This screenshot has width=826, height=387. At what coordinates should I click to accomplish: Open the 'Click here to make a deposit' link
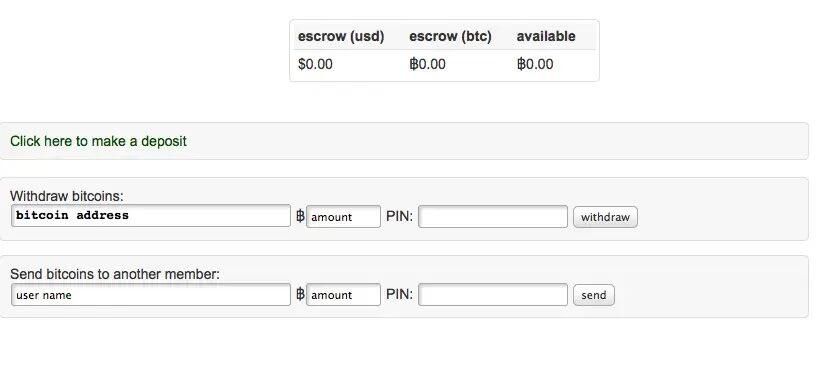[99, 141]
